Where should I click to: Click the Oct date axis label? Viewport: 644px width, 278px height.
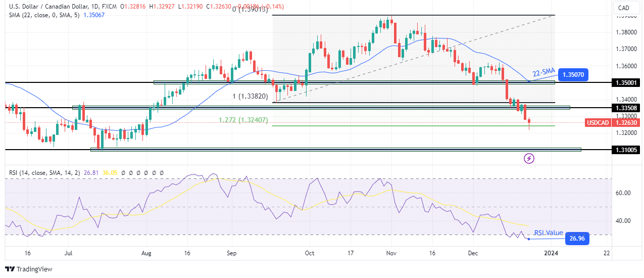click(310, 253)
